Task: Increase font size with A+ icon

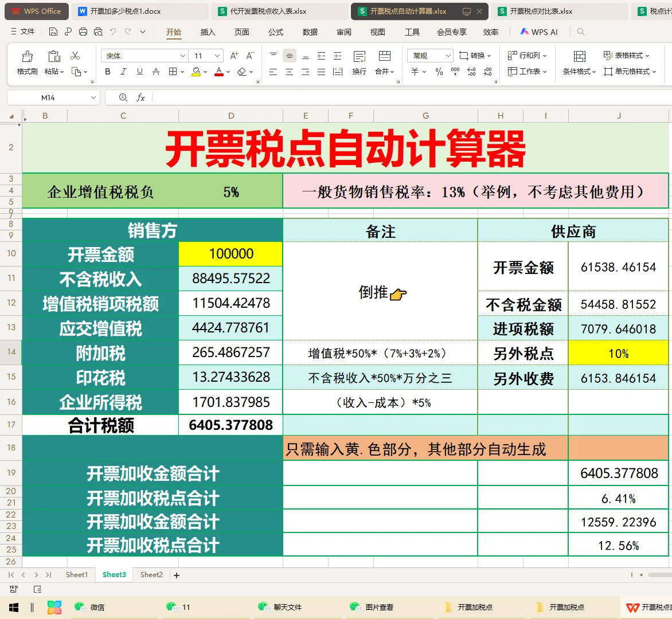Action: coord(234,56)
